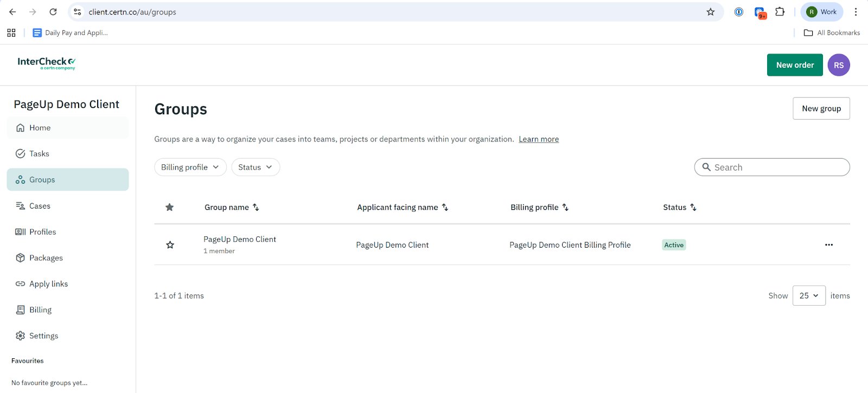Screen dimensions: 868x393
Task: Open the row actions three-dot menu
Action: (828, 245)
